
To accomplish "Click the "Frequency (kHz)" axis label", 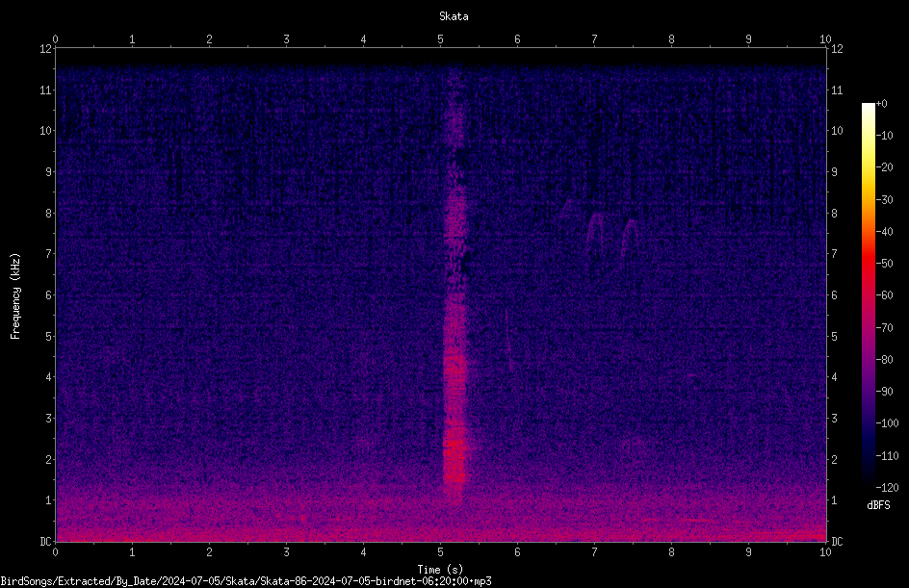I will click(15, 296).
